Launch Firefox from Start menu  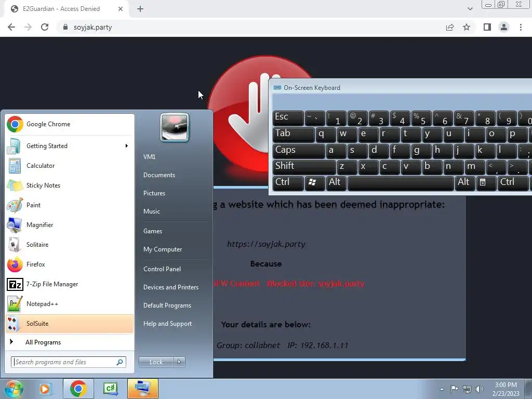pyautogui.click(x=70, y=264)
